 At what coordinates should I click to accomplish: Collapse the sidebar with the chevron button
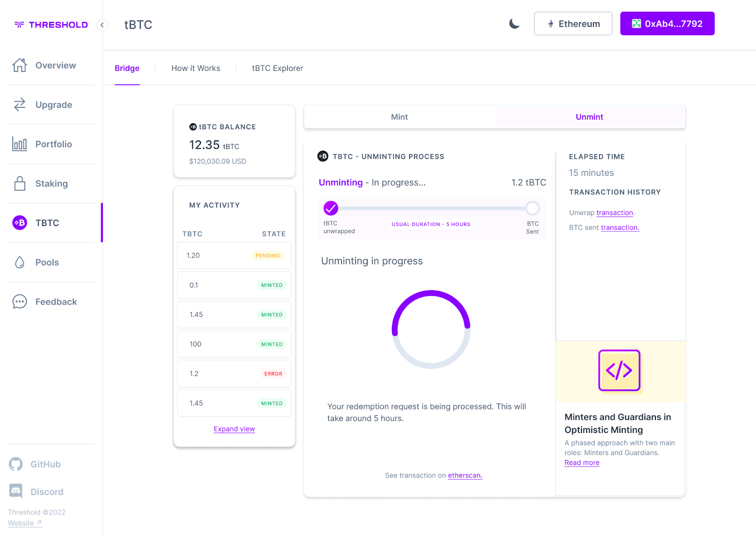(x=102, y=25)
